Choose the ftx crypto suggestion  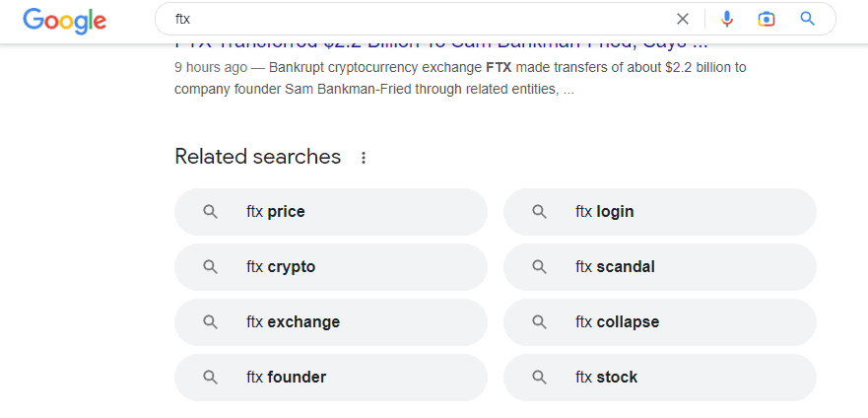coord(331,267)
